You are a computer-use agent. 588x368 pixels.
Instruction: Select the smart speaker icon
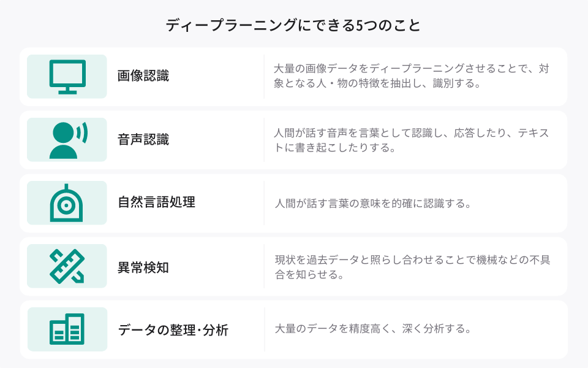point(66,203)
